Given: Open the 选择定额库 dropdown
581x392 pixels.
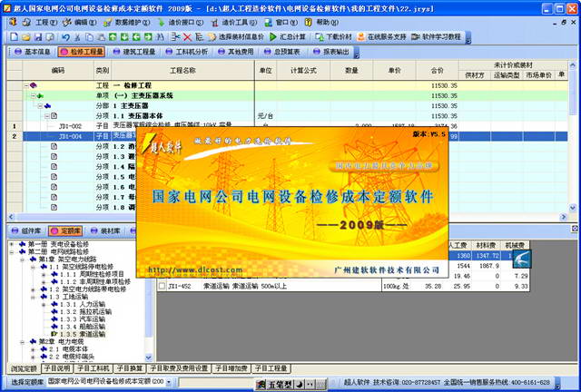Looking at the screenshot, I should (169, 382).
